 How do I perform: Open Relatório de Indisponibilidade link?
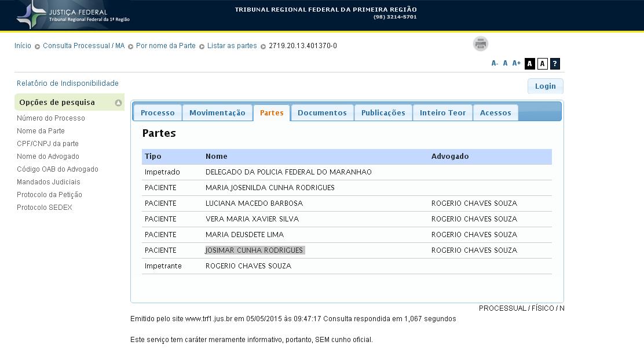pyautogui.click(x=68, y=83)
